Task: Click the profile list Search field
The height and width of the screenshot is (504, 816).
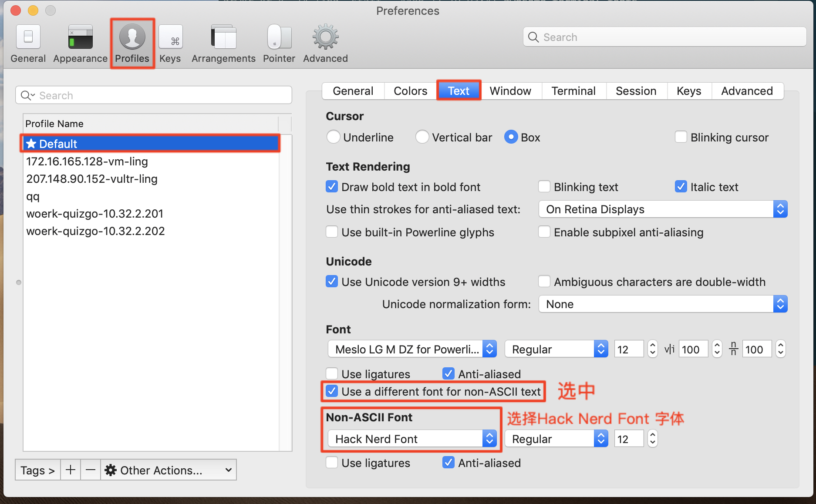Action: point(154,95)
